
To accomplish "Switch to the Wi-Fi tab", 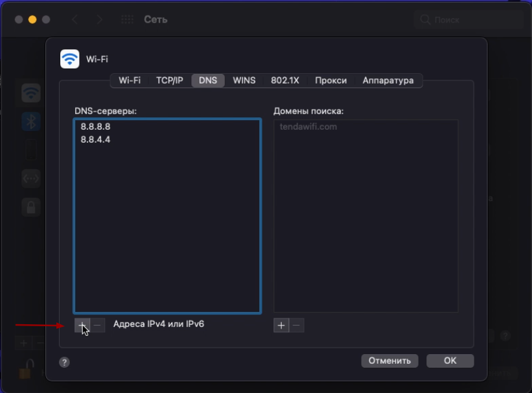I will click(130, 80).
